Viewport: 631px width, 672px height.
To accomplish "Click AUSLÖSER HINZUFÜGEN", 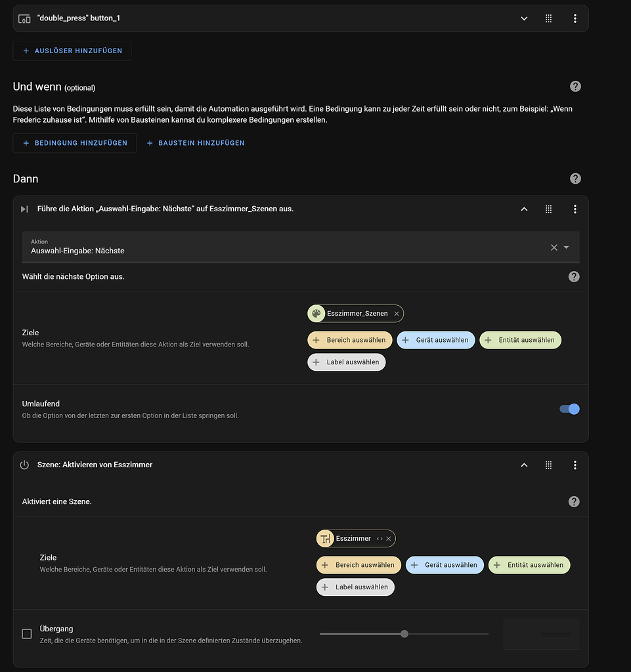I will pyautogui.click(x=72, y=51).
